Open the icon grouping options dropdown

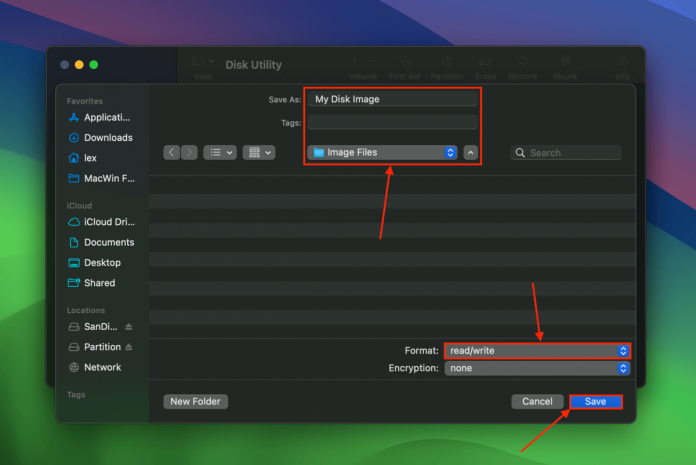click(259, 153)
